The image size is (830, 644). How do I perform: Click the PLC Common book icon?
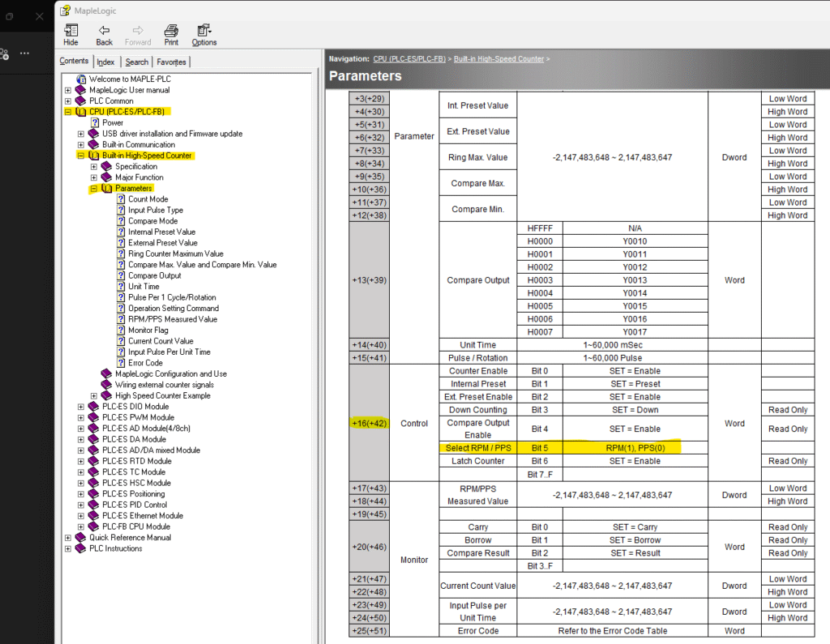click(81, 101)
